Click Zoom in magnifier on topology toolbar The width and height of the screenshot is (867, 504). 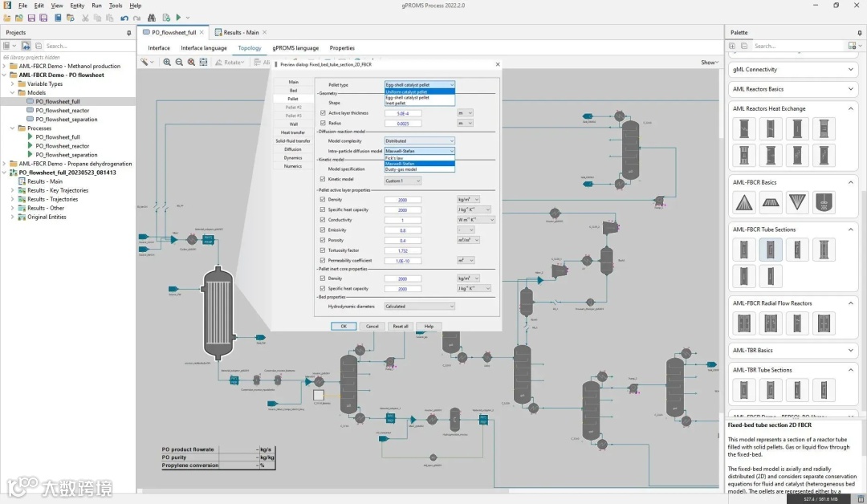point(167,63)
